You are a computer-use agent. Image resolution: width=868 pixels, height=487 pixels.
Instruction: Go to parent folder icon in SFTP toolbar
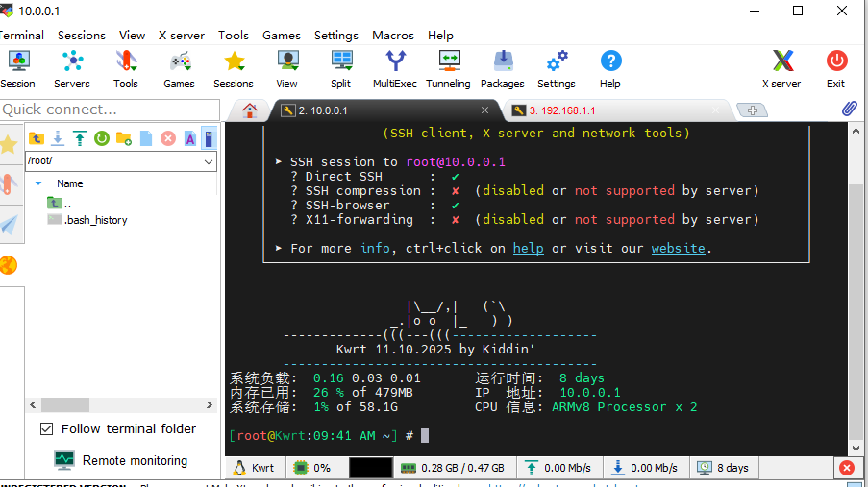tap(36, 138)
